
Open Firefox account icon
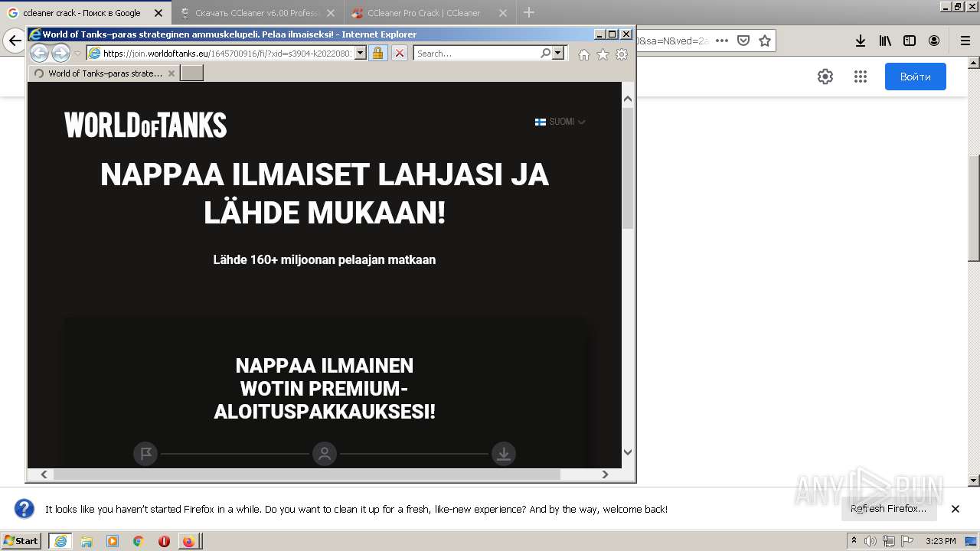click(934, 41)
